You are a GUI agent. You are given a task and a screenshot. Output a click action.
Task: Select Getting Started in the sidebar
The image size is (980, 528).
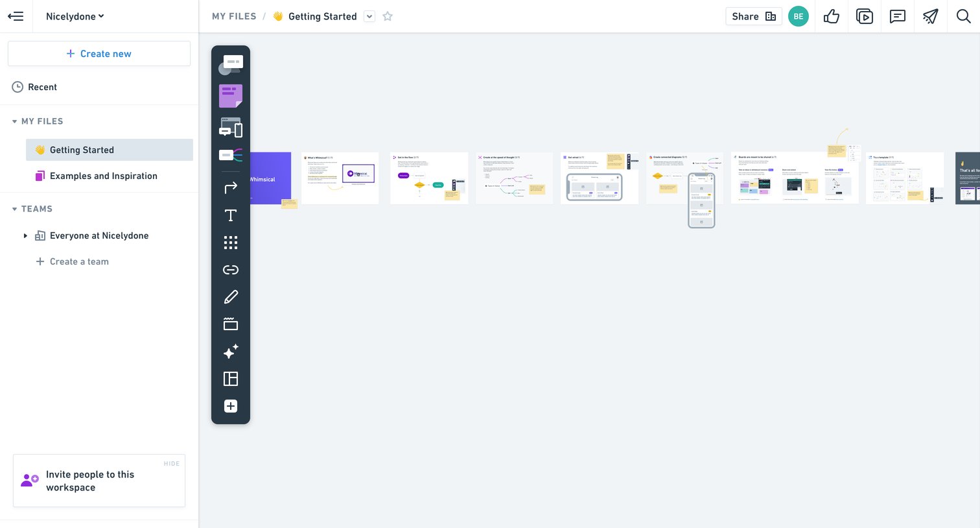coord(110,150)
